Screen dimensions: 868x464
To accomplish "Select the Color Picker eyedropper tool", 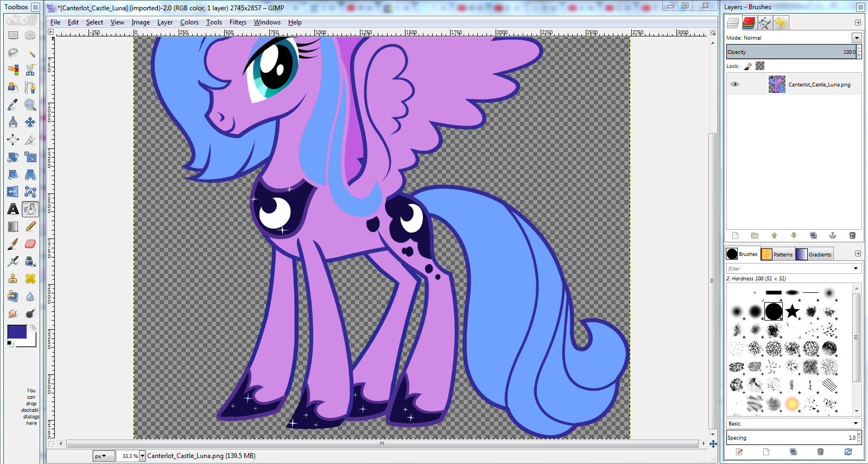I will click(13, 105).
